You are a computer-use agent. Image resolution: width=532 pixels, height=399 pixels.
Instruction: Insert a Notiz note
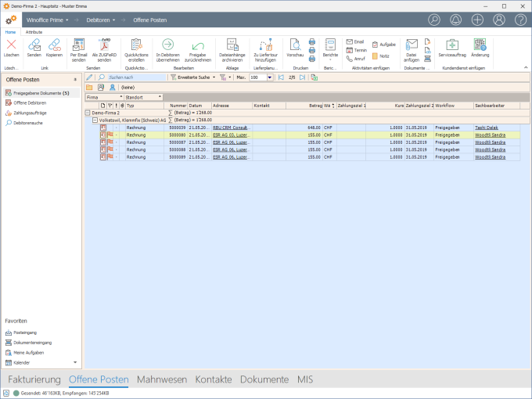pos(381,56)
